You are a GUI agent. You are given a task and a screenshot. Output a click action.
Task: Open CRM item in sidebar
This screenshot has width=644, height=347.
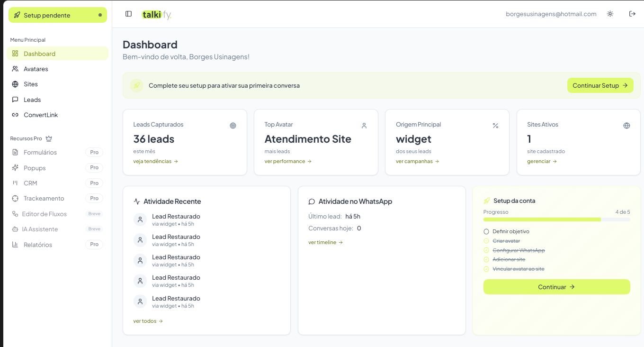point(58,183)
